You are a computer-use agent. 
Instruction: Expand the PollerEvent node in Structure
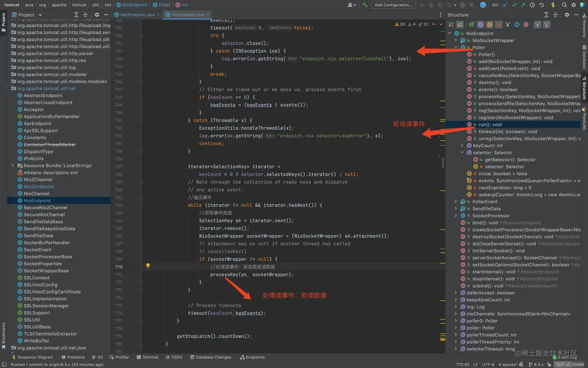[456, 202]
